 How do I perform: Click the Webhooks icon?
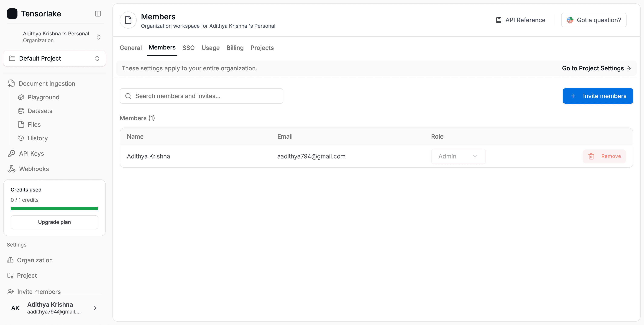point(11,169)
